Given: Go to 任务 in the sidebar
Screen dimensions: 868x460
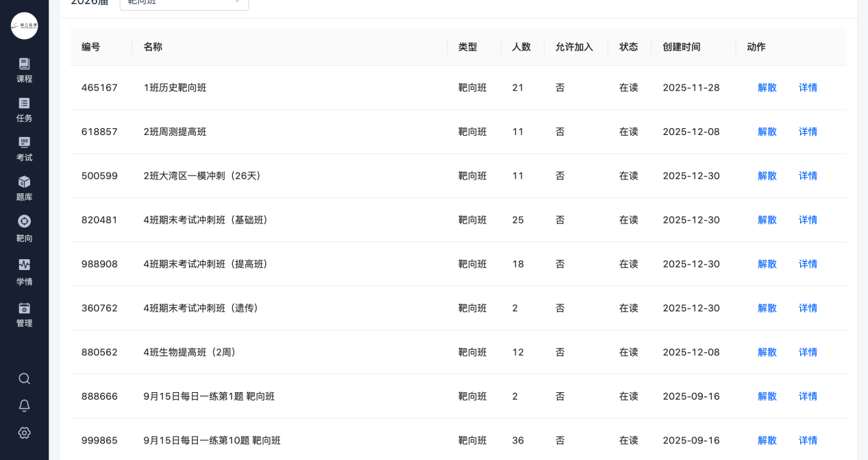Looking at the screenshot, I should click(x=24, y=110).
